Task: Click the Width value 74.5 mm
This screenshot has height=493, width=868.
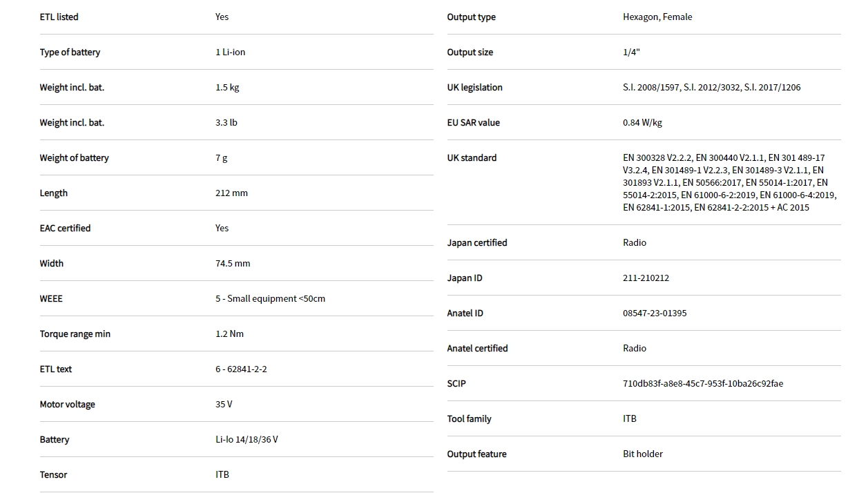Action: [x=233, y=264]
